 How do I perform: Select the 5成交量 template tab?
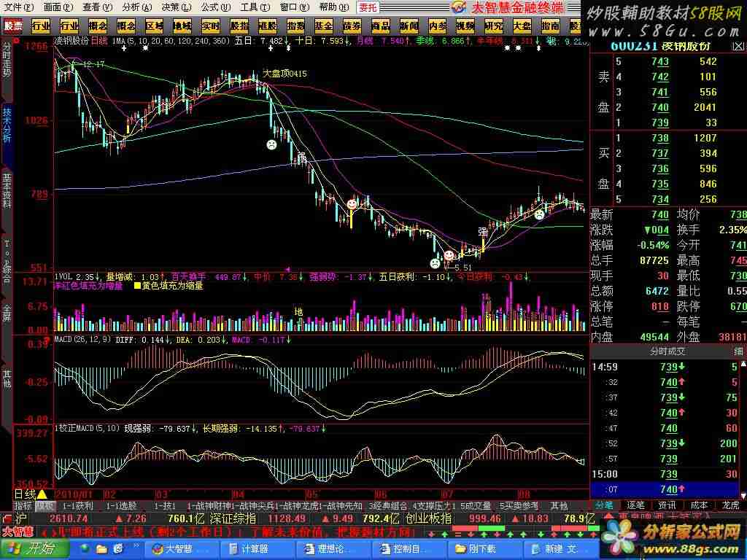tap(475, 506)
